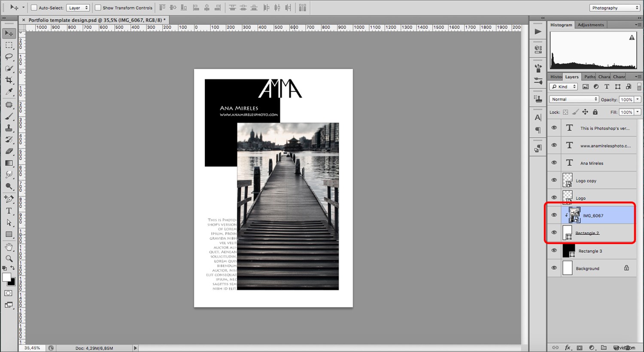The image size is (644, 352).
Task: Select the Eyedropper tool
Action: 9,92
